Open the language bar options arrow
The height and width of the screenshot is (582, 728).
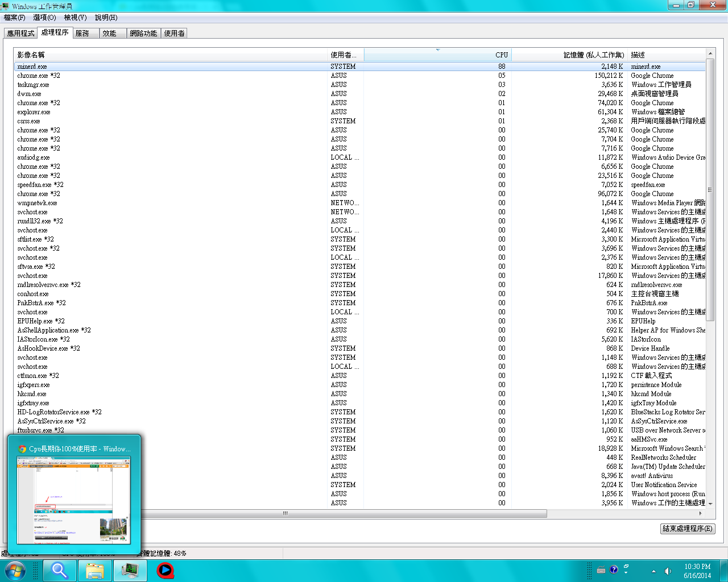pos(626,573)
